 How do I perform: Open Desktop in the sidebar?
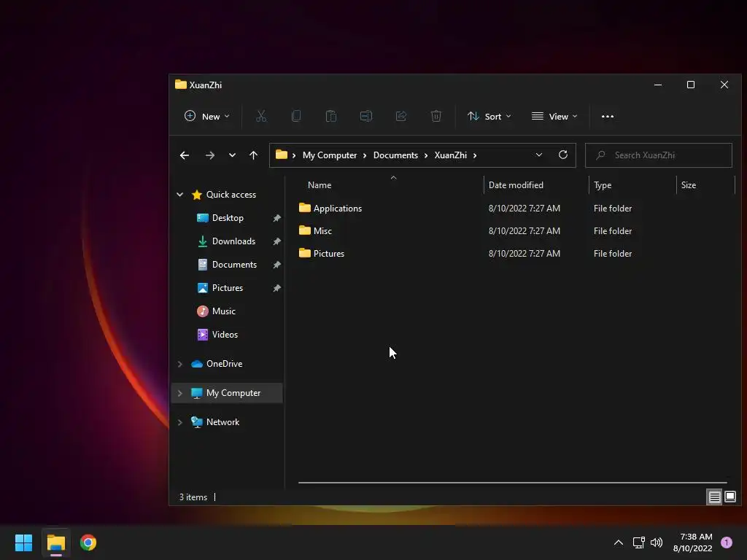coord(228,218)
